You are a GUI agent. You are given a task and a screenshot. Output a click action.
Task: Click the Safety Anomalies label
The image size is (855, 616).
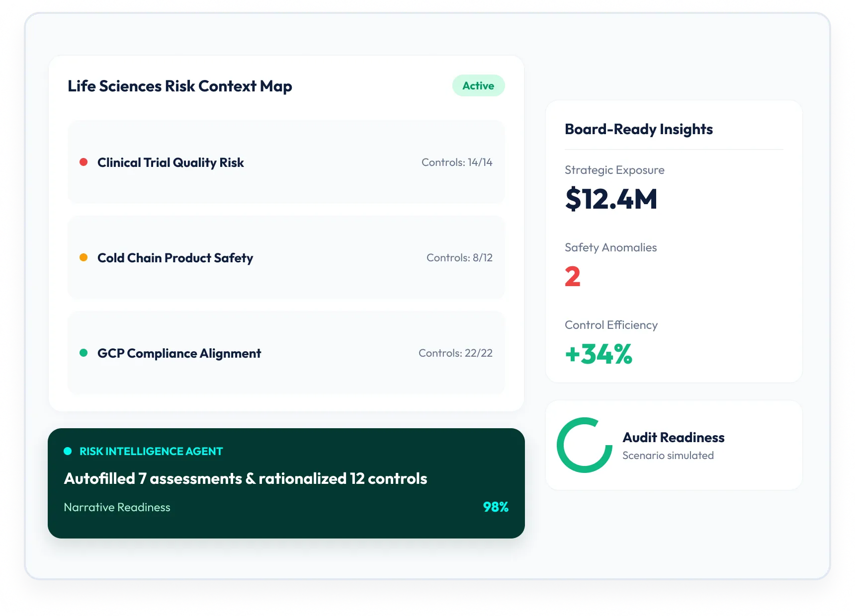tap(611, 247)
